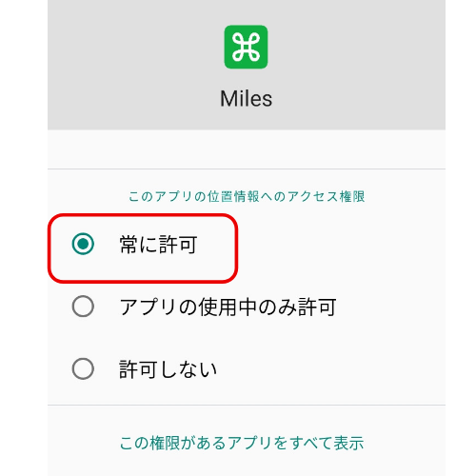Click the white clover symbol inside Miles icon

click(246, 47)
